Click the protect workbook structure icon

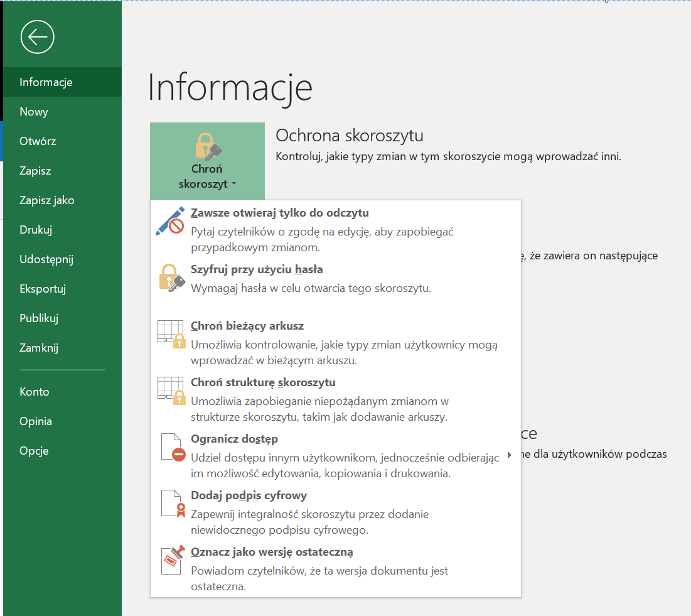(171, 391)
